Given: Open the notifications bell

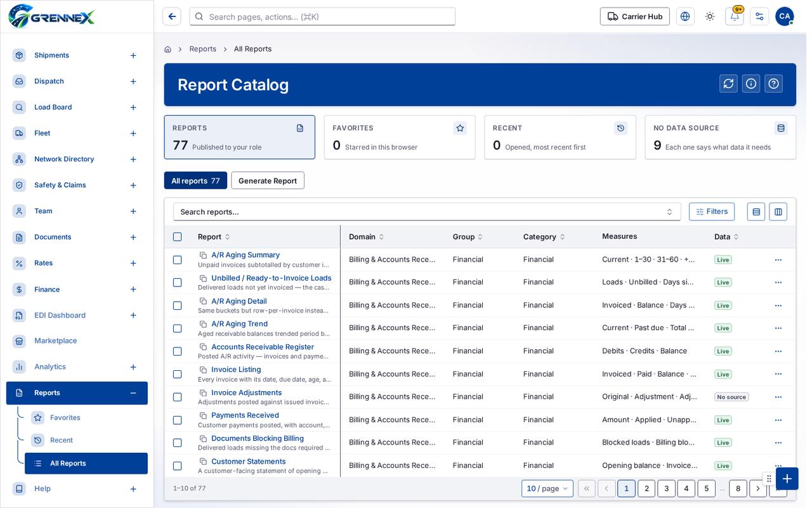Looking at the screenshot, I should click(x=735, y=17).
